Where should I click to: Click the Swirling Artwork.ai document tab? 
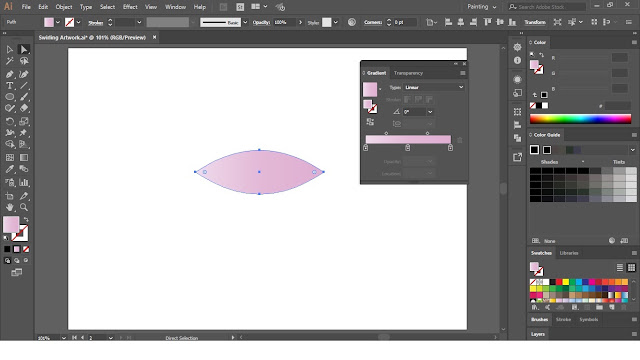(92, 38)
